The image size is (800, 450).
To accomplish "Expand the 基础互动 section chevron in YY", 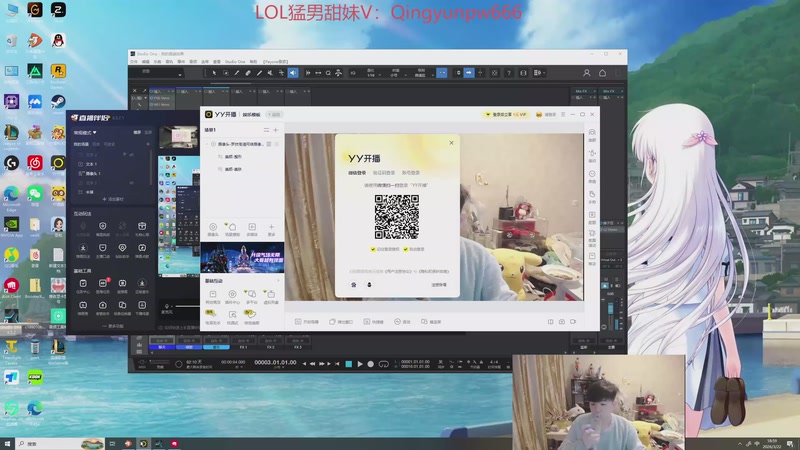I will (x=278, y=281).
